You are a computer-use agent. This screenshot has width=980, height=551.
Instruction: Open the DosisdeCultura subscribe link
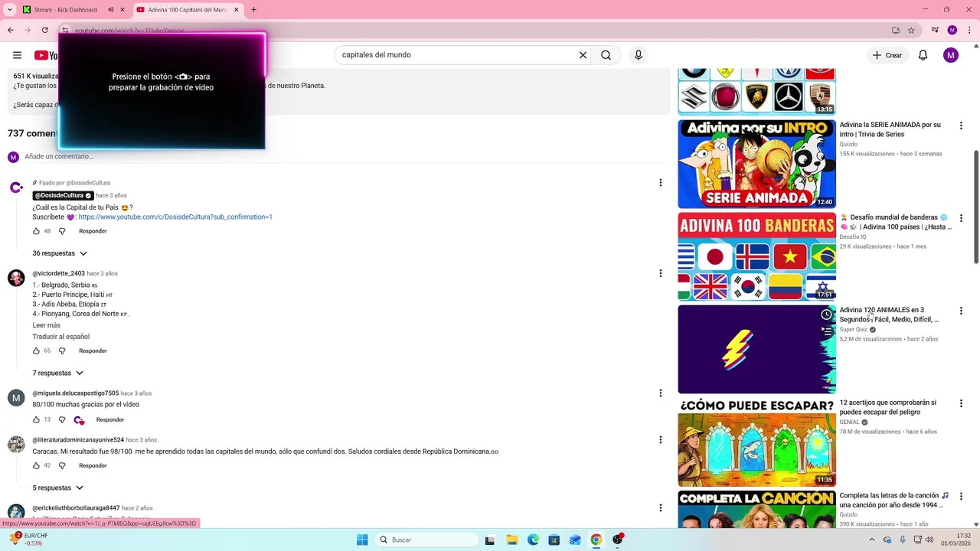coord(175,217)
